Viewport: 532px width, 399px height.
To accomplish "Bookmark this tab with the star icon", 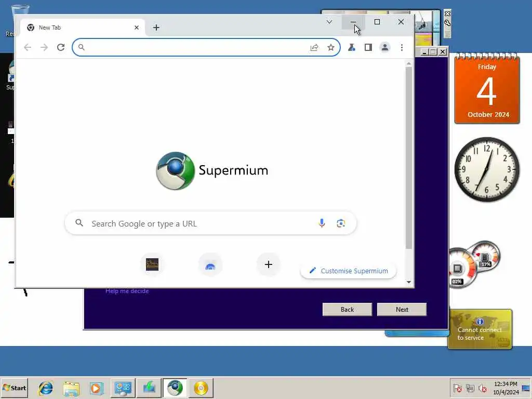I will [x=331, y=47].
